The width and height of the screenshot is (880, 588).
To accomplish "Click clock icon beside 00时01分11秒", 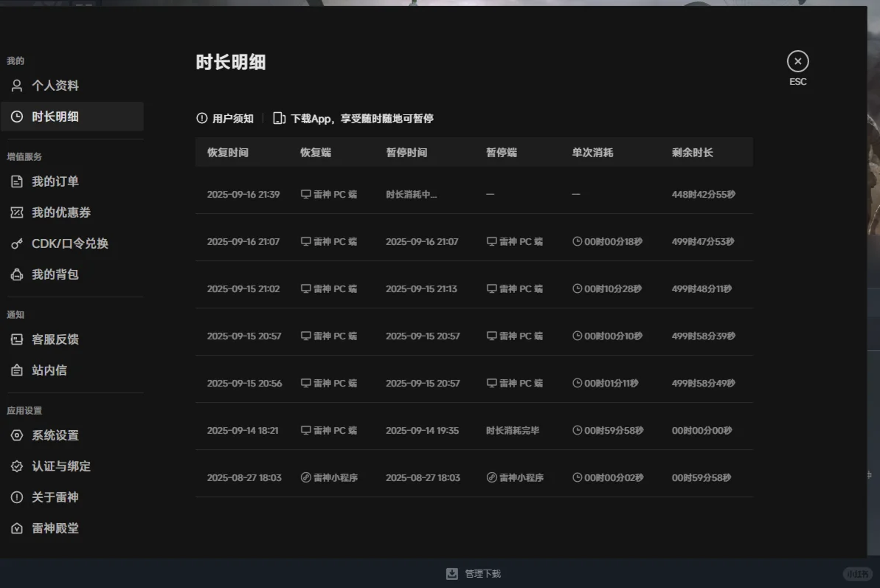I will point(577,383).
